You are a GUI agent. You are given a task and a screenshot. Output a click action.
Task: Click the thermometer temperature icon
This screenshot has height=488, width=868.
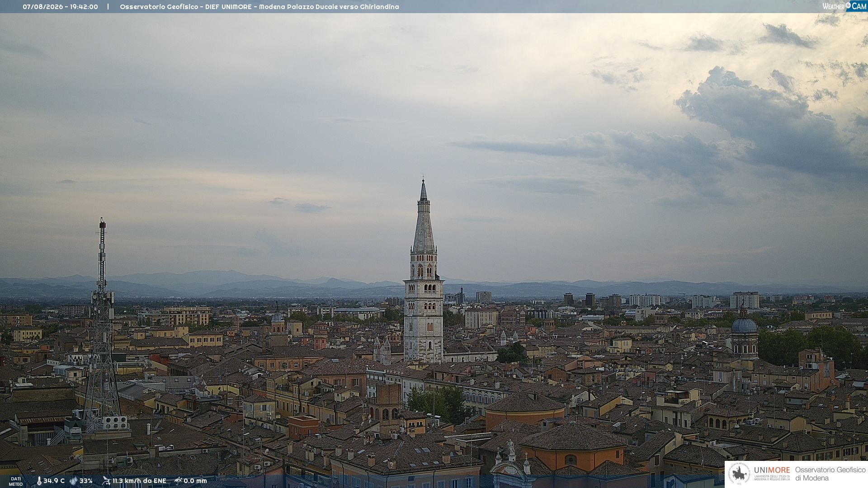[39, 481]
